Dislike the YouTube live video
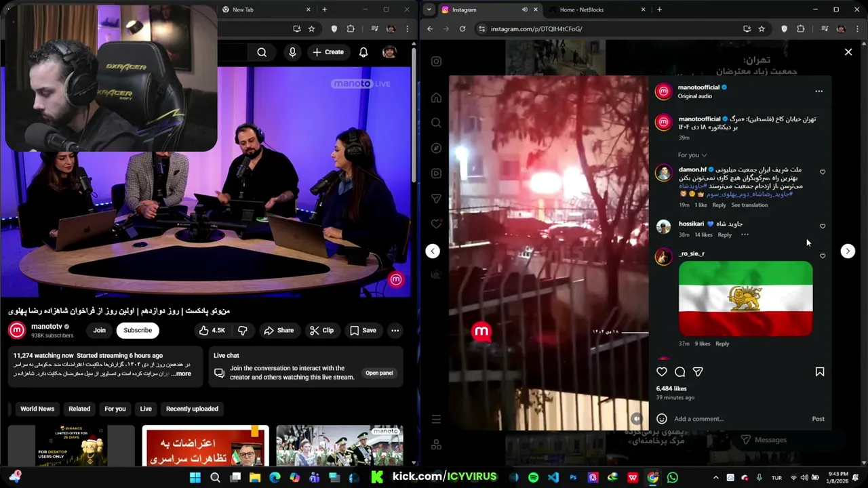The image size is (868, 488). click(x=242, y=330)
